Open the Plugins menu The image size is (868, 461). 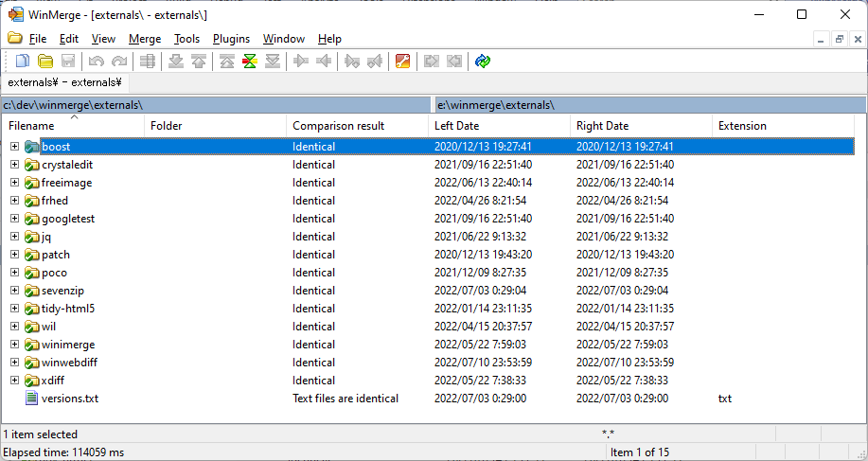[x=231, y=39]
